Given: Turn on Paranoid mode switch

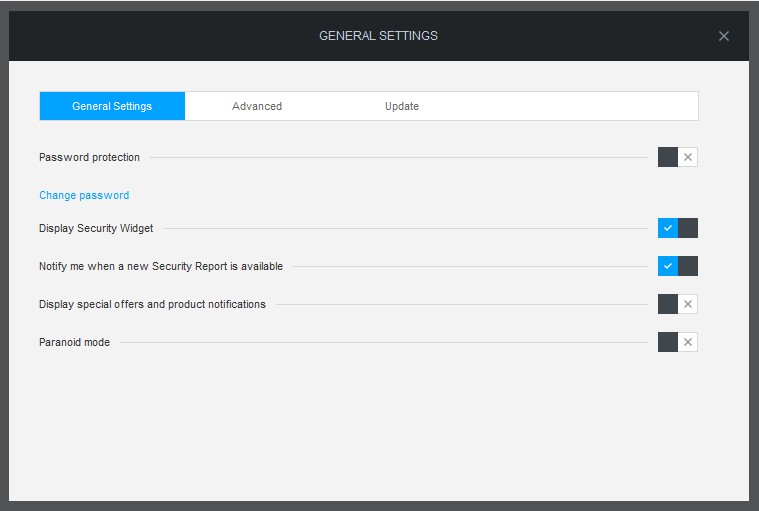Looking at the screenshot, I should click(x=678, y=342).
